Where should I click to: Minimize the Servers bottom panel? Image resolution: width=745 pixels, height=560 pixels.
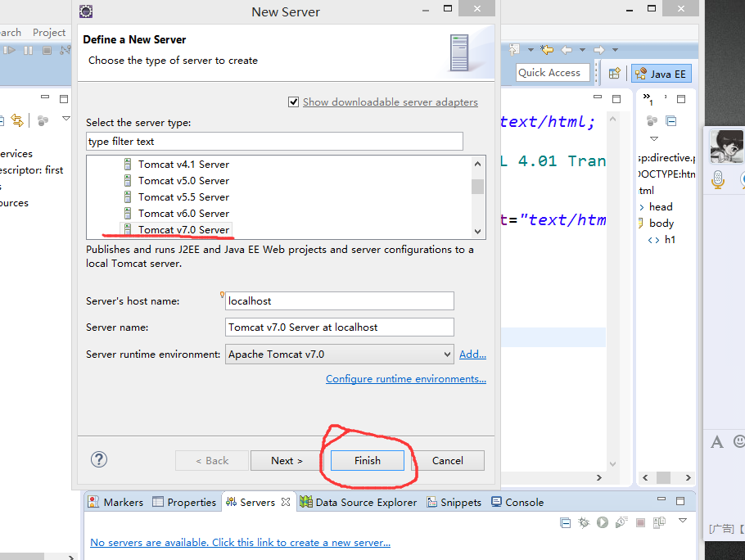pyautogui.click(x=661, y=499)
